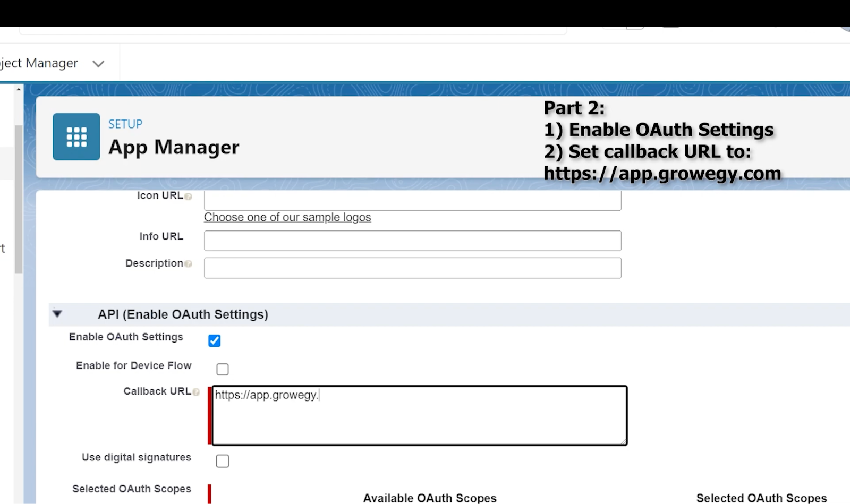Click into Description field
The height and width of the screenshot is (504, 850).
pos(413,268)
